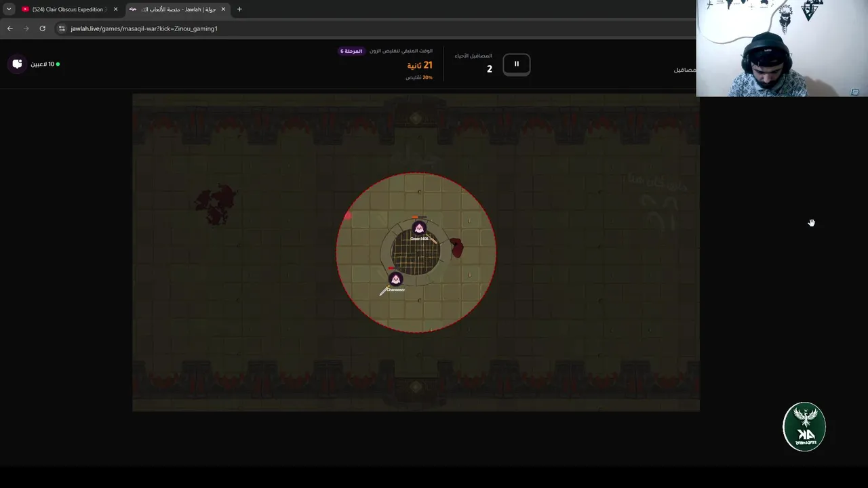
Task: Click the webcam overlay of the streamer
Action: click(782, 48)
